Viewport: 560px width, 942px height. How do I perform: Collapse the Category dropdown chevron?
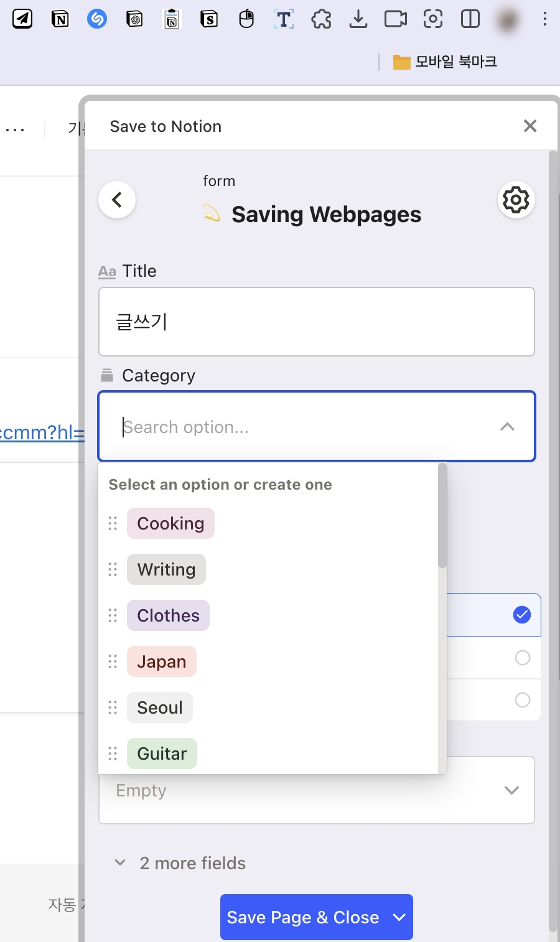508,427
